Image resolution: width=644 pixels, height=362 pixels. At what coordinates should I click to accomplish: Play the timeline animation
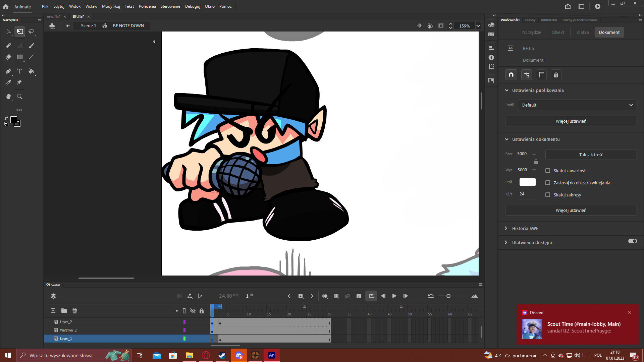point(394,296)
